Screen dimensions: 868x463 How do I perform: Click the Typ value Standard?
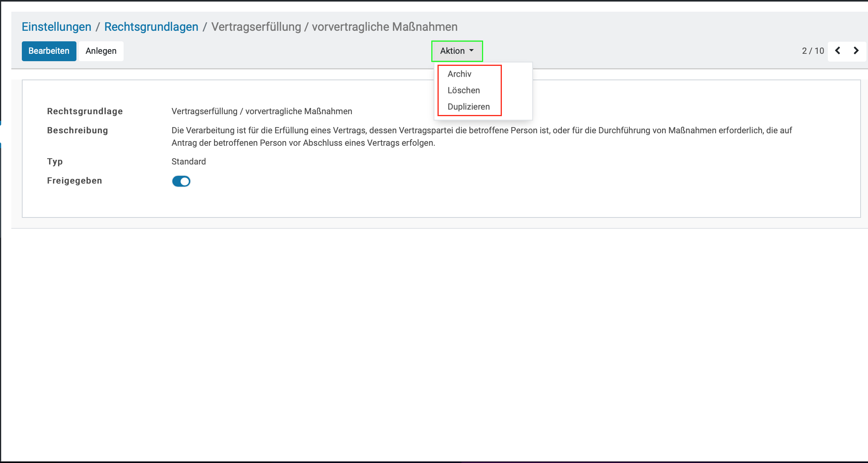pos(188,162)
